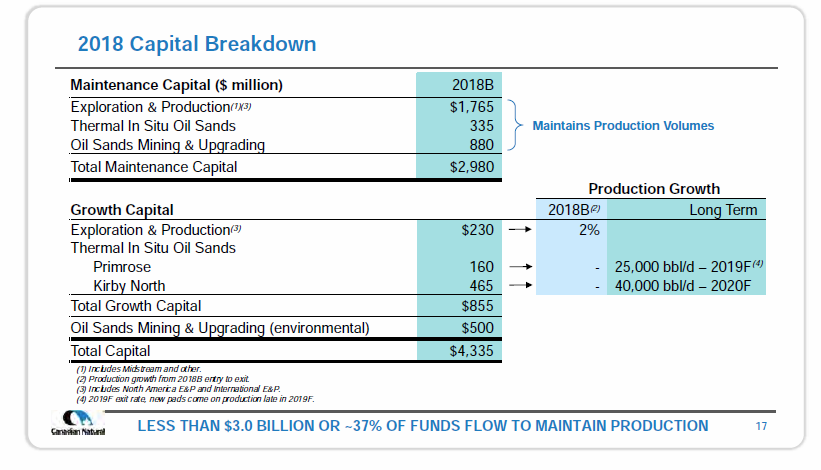Image resolution: width=821 pixels, height=470 pixels.
Task: Select the '$2,980' total maintenance value
Action: point(471,167)
